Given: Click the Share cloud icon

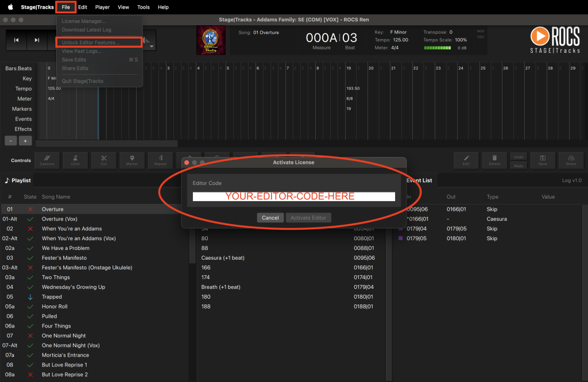Looking at the screenshot, I should tap(571, 160).
